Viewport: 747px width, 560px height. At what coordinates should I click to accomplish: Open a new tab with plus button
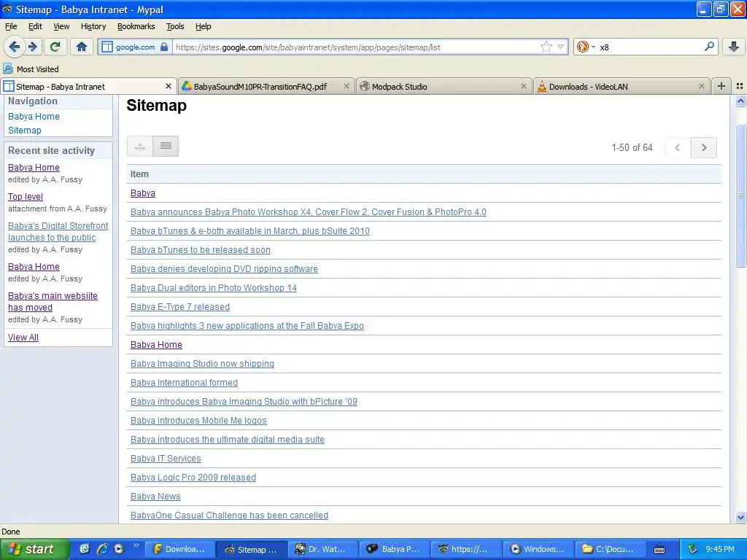point(721,86)
